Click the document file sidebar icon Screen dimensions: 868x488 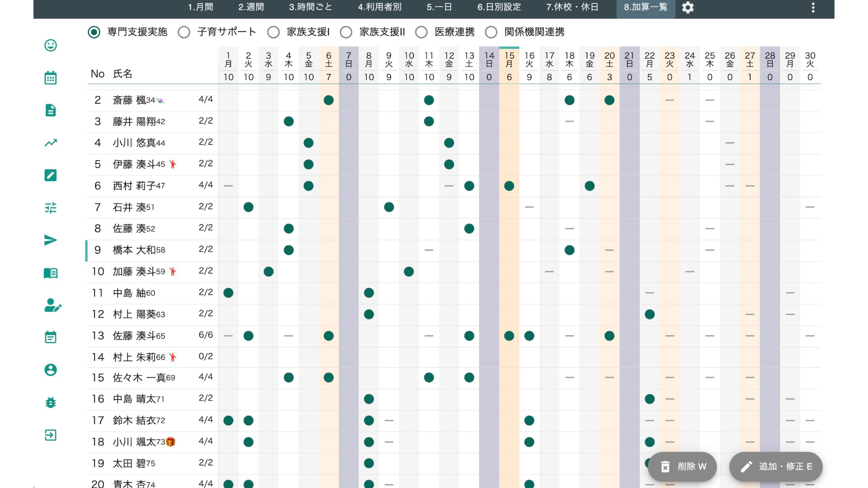coord(50,110)
